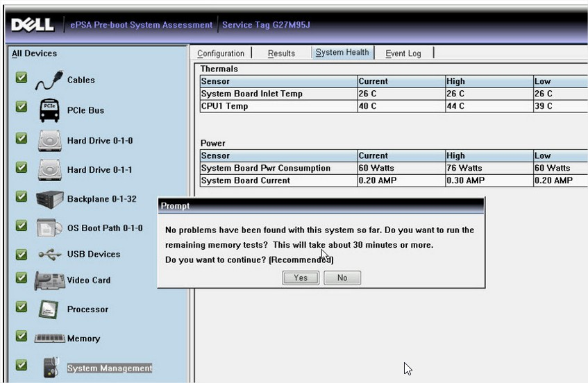The width and height of the screenshot is (588, 383).
Task: Select the Memory module icon
Action: (49, 339)
